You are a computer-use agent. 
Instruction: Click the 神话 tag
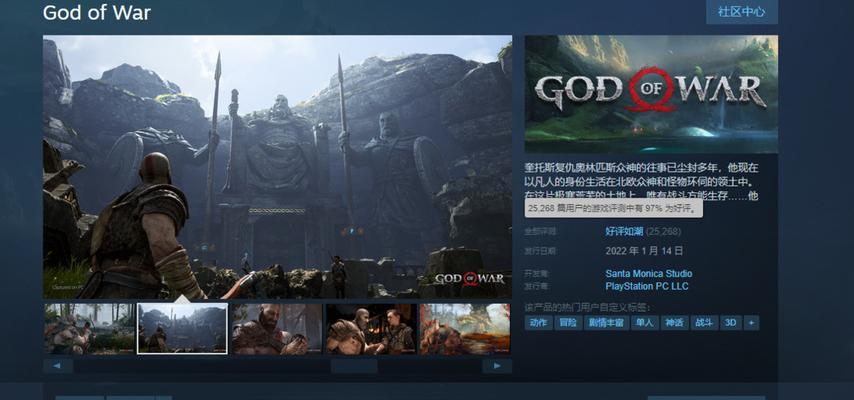674,323
